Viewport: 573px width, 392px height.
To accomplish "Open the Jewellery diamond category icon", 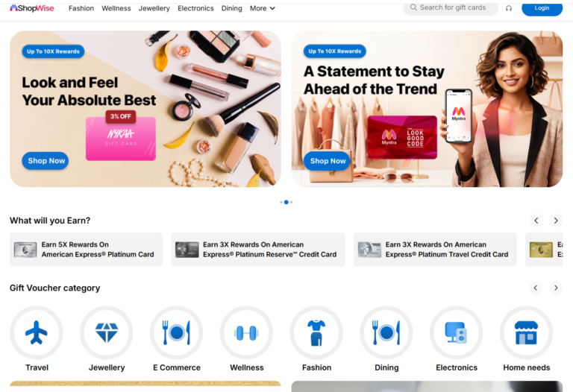I will (107, 332).
